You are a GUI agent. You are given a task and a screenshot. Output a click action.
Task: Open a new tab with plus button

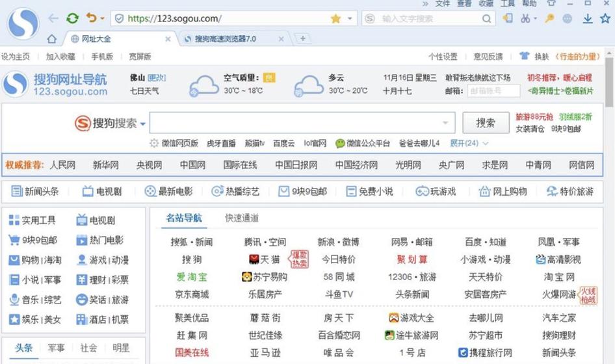302,38
